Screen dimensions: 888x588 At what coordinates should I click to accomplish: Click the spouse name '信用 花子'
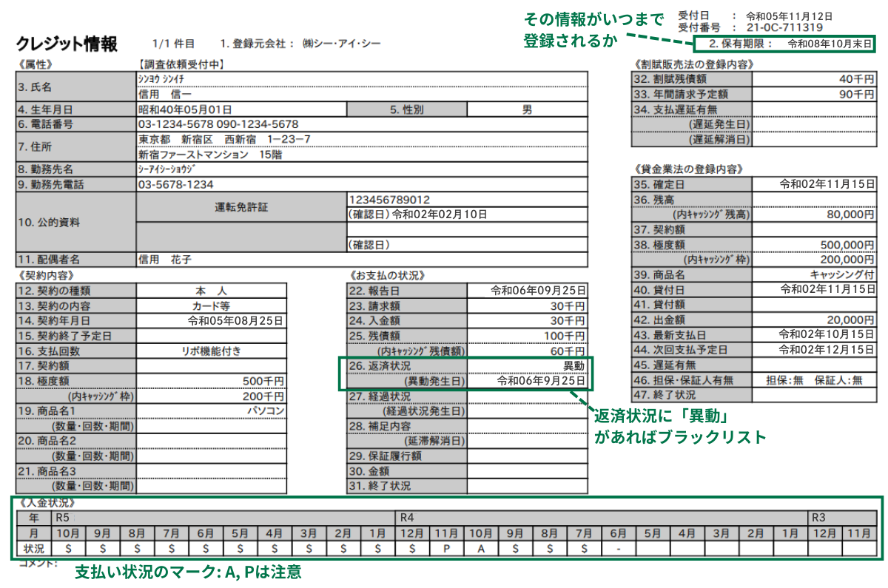[x=166, y=260]
